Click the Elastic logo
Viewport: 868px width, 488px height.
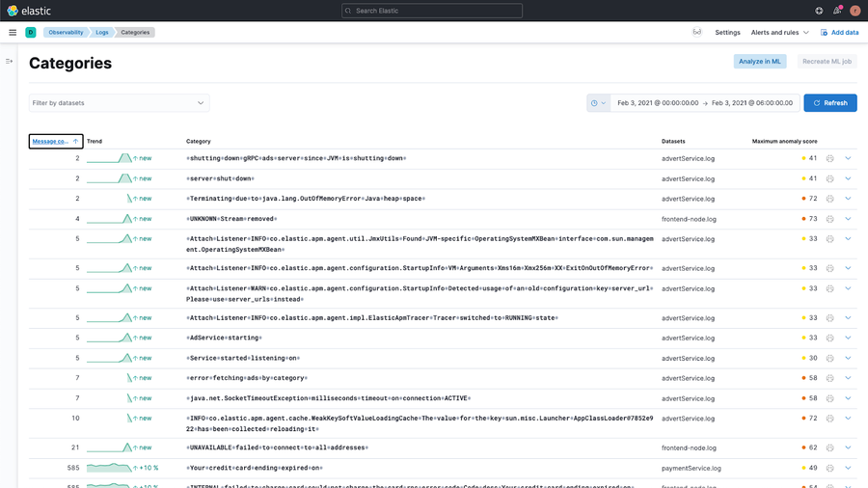(x=29, y=11)
